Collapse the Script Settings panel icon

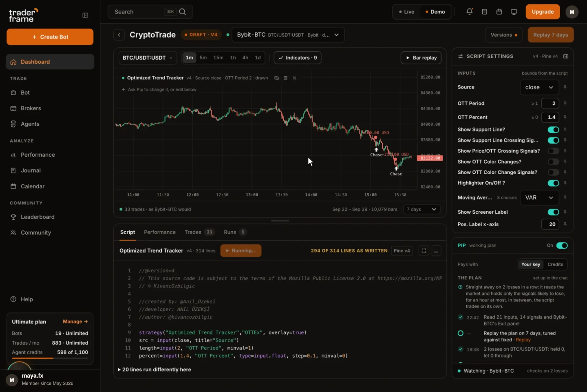(566, 56)
